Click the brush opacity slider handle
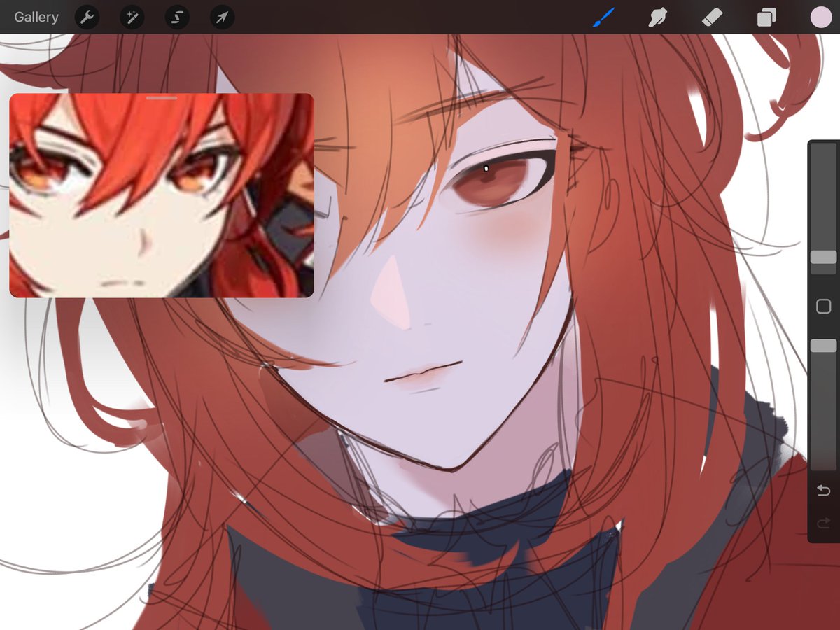 [823, 346]
